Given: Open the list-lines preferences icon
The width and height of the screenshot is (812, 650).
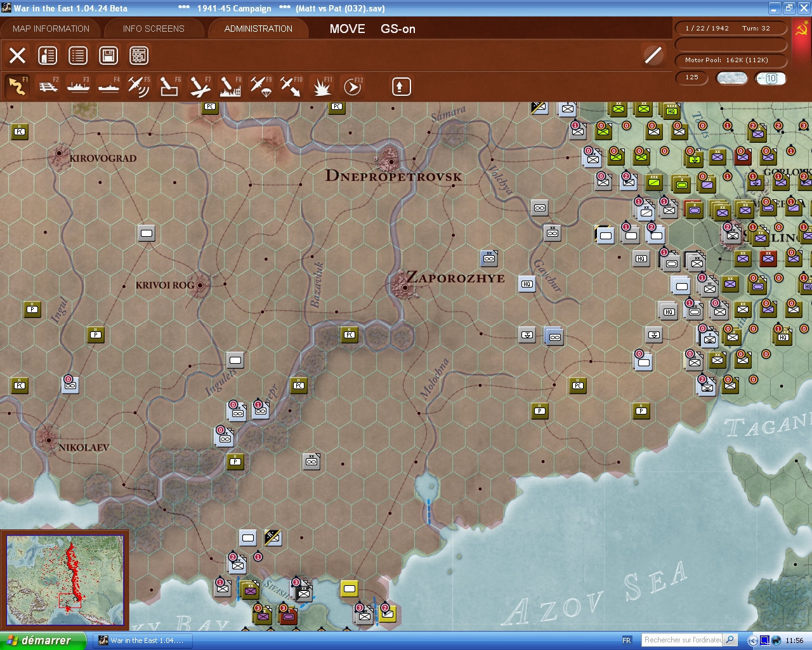Looking at the screenshot, I should click(78, 55).
